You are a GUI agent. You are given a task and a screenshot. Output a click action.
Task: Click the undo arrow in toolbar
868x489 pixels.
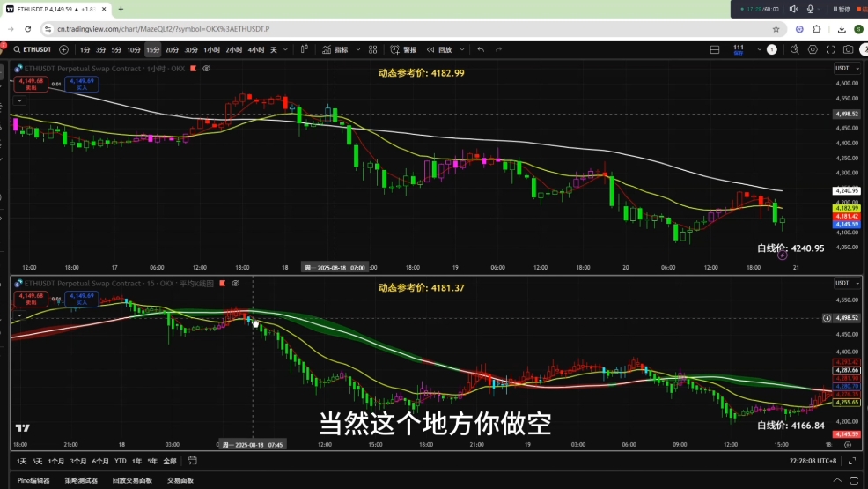[x=480, y=49]
